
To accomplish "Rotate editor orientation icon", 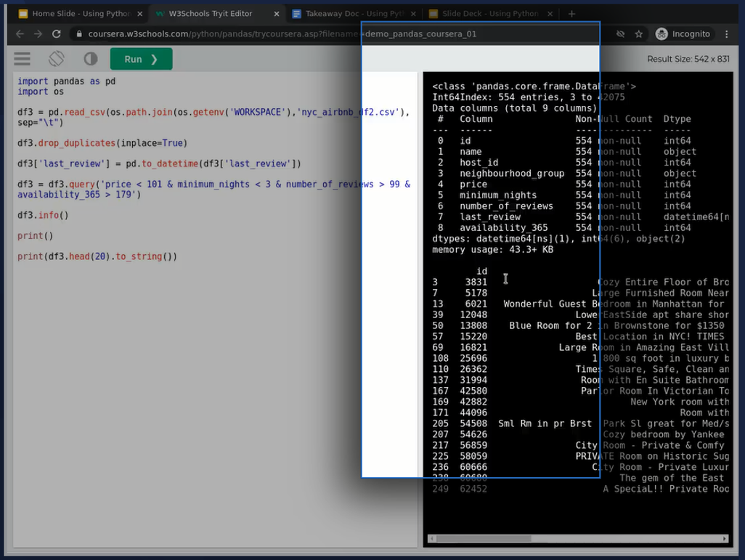I will 56,59.
